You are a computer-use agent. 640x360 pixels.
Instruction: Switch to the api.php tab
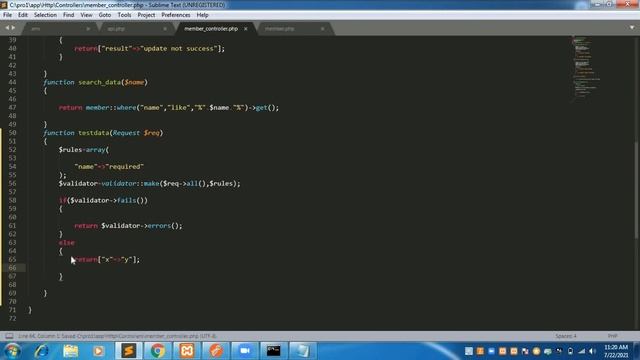pos(116,29)
